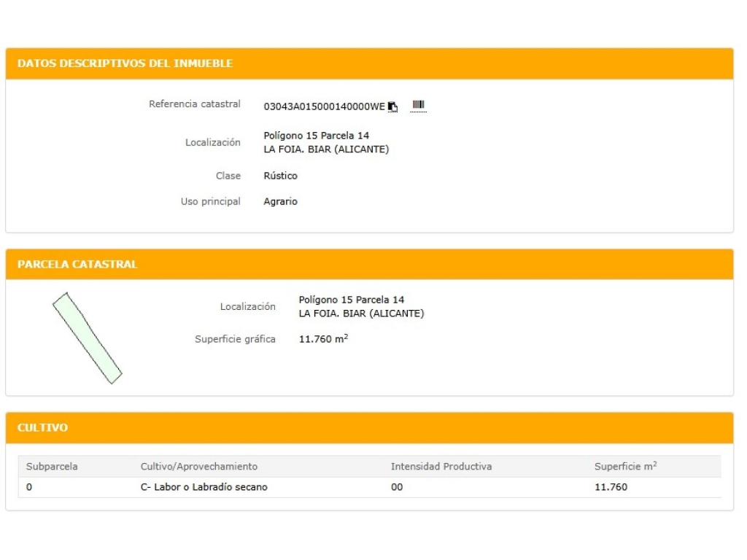Select the Subparcela column header

[x=52, y=467]
